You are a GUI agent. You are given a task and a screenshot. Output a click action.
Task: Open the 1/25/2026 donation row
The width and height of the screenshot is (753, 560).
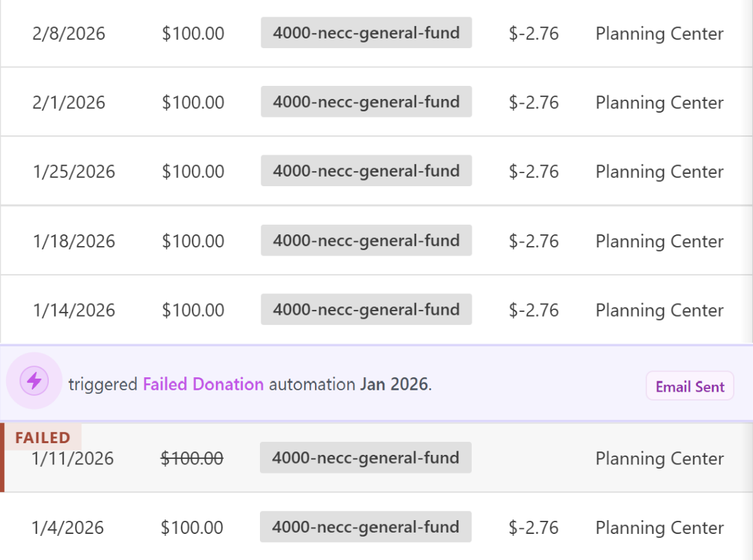point(376,170)
